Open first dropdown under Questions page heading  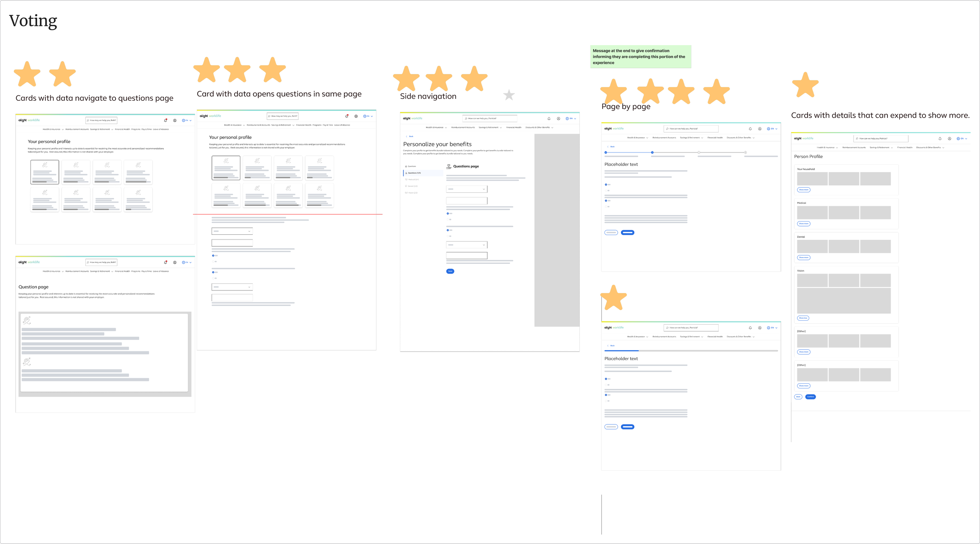pos(466,189)
